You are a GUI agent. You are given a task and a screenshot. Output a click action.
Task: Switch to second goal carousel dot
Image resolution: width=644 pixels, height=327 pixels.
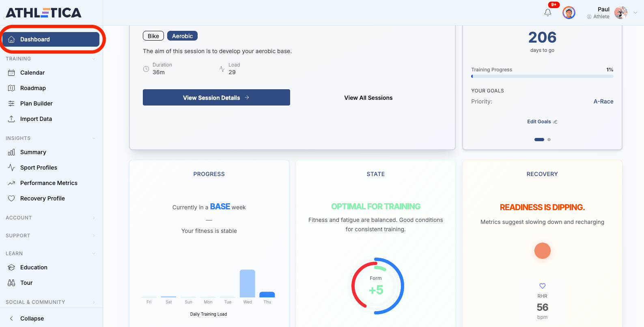click(549, 140)
